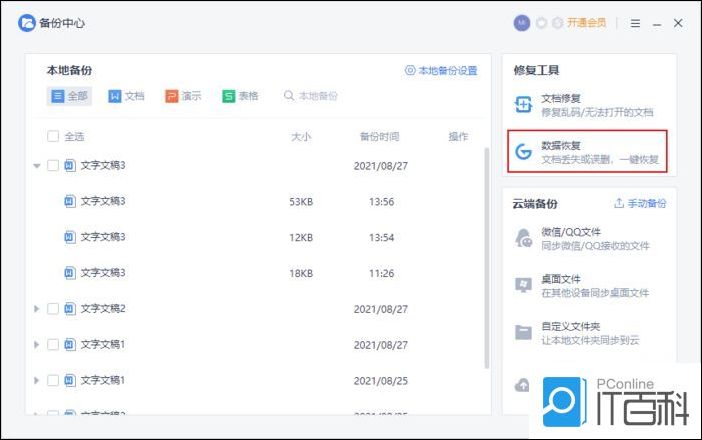702x440 pixels.
Task: Check the 全选 select all checkbox
Action: click(53, 136)
